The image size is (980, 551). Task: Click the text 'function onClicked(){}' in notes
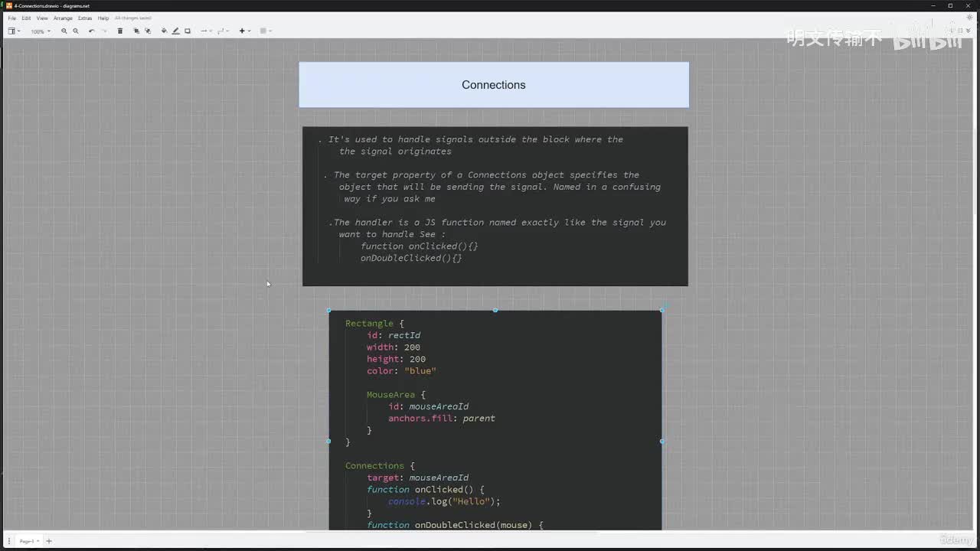point(420,246)
